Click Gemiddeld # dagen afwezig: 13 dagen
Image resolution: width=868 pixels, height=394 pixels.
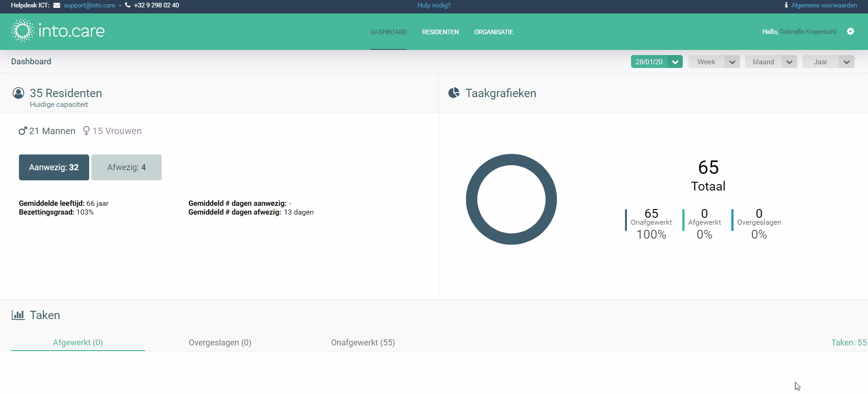pyautogui.click(x=251, y=212)
